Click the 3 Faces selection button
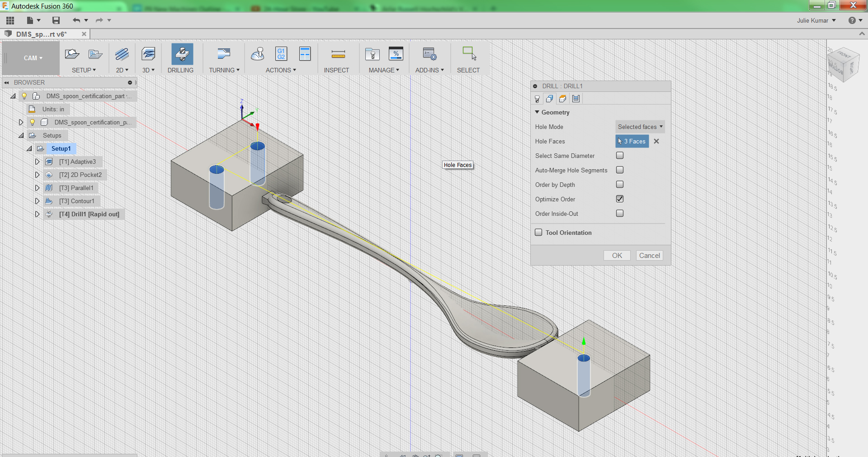868x457 pixels. coord(632,141)
